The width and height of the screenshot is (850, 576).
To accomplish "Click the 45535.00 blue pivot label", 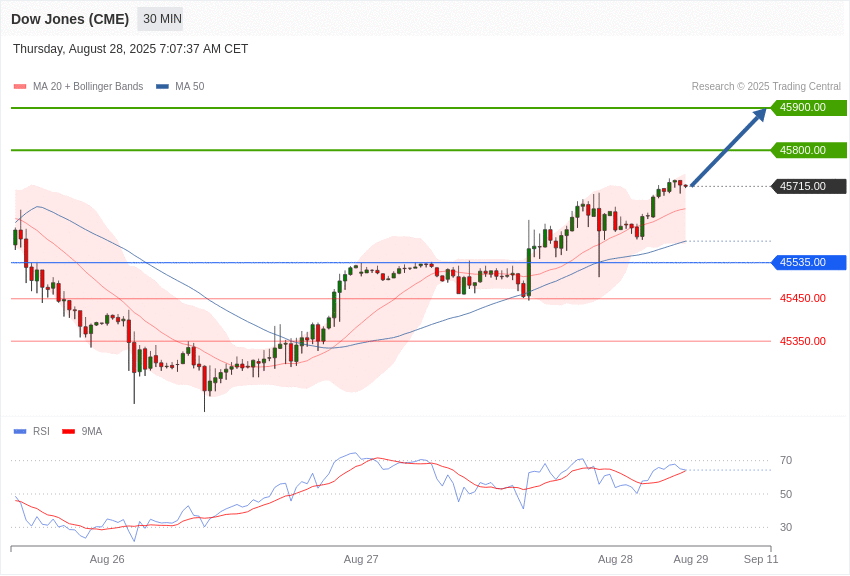I will (x=809, y=262).
